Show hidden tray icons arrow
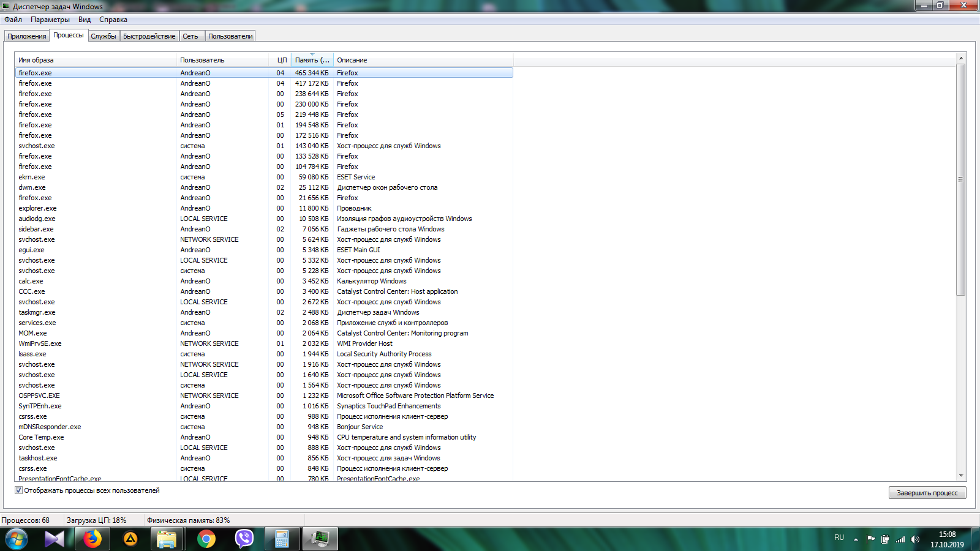980x551 pixels. [x=856, y=539]
